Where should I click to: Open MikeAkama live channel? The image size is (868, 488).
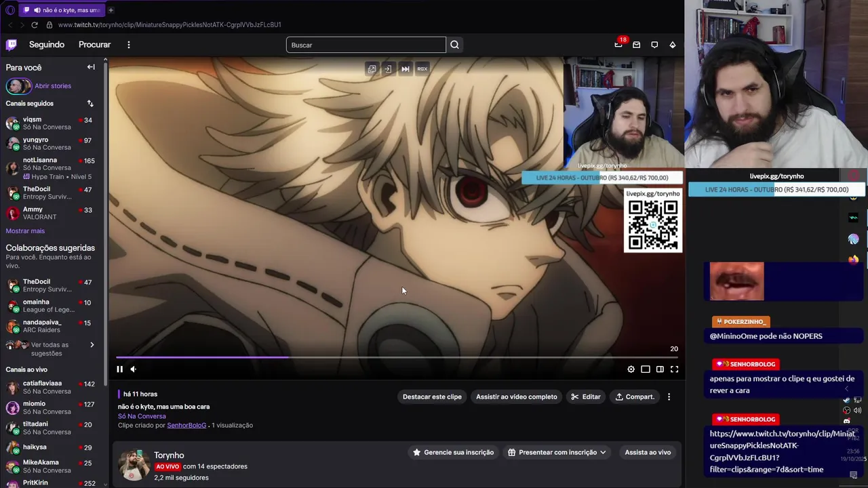pyautogui.click(x=53, y=466)
